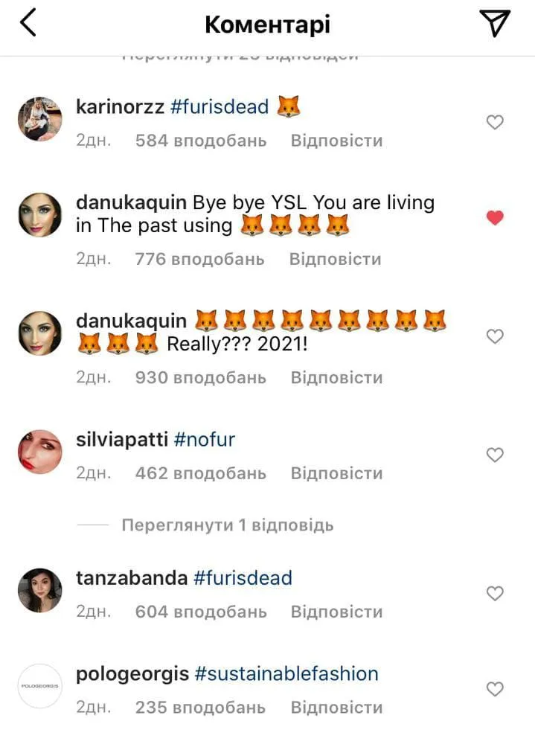Viewport: 535px width, 756px height.
Task: Reply to karinorzz via "Відповісти"
Action: point(336,141)
